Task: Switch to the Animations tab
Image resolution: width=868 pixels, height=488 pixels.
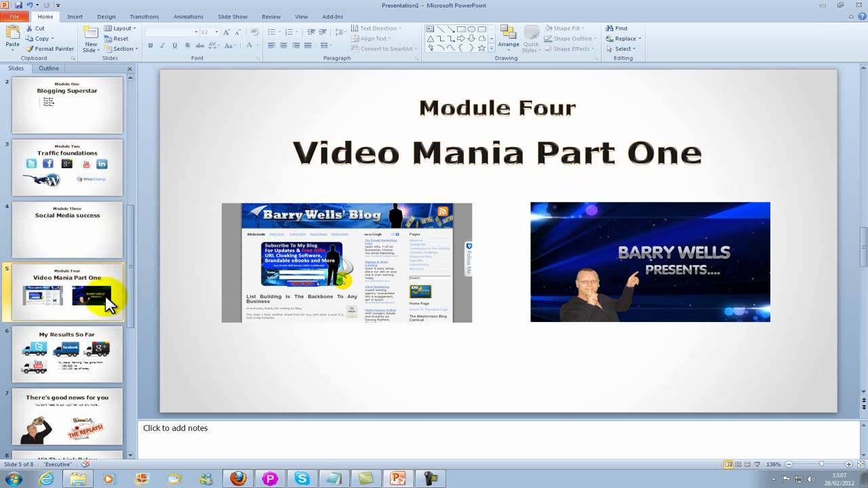Action: [188, 16]
